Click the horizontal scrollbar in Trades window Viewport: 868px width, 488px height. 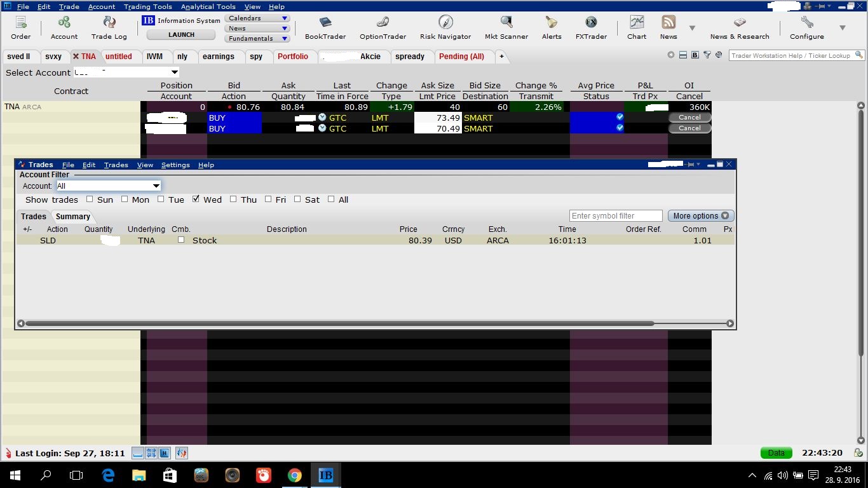[339, 323]
